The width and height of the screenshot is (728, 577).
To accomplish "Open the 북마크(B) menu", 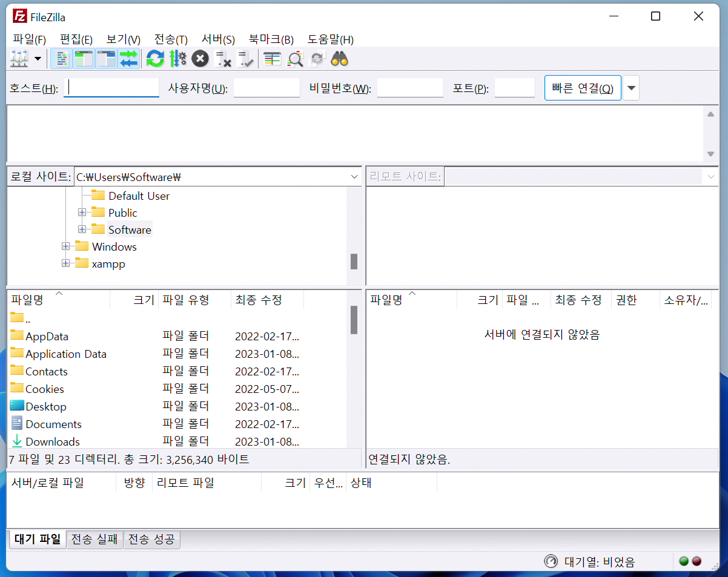I will coord(271,39).
